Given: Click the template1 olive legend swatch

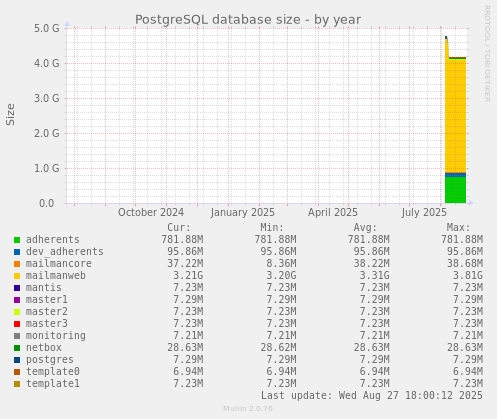Looking at the screenshot, I should (17, 384).
